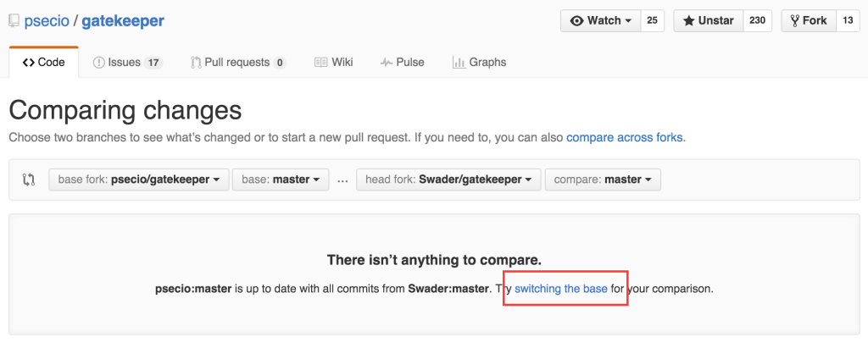868x348 pixels.
Task: Open head fork Swader/gatekeeper dropdown
Action: [448, 180]
